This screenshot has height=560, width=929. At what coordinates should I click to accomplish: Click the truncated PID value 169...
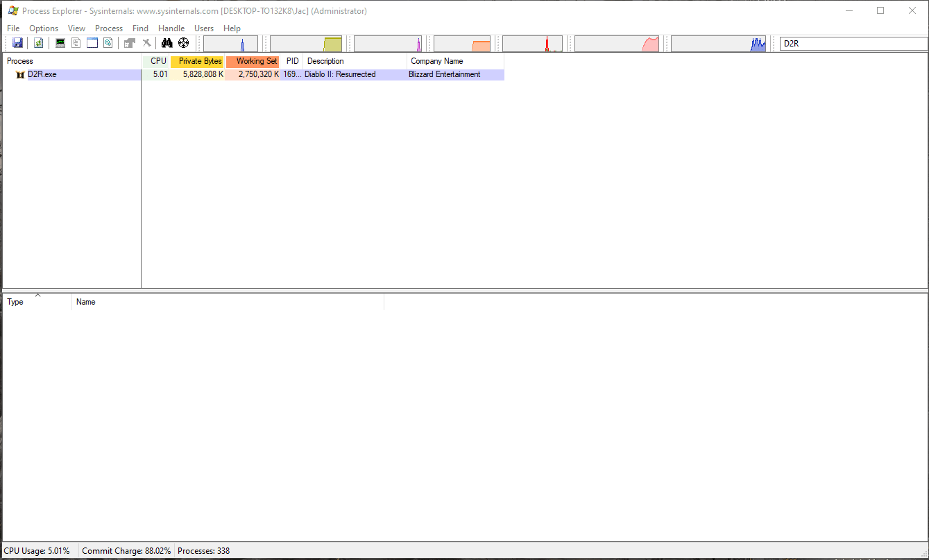[x=292, y=74]
